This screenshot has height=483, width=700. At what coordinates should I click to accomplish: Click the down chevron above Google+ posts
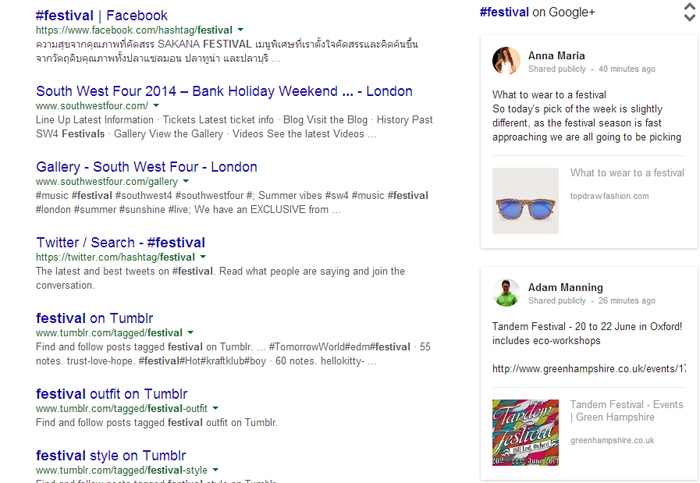689,19
